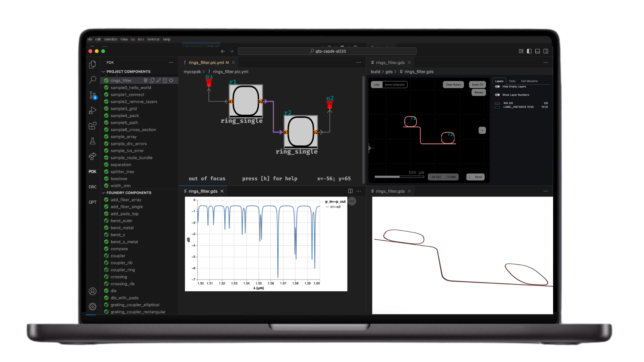644x362 pixels.
Task: Select the r1 ring_single instance in schematic
Action: coord(246,101)
